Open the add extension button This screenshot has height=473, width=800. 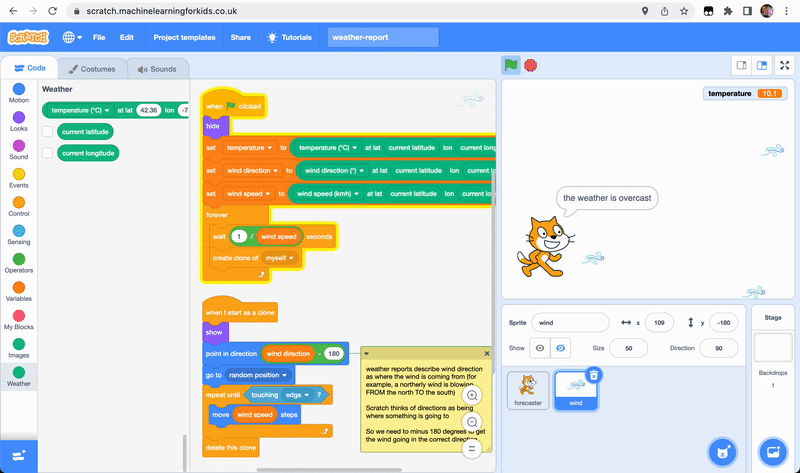19,453
